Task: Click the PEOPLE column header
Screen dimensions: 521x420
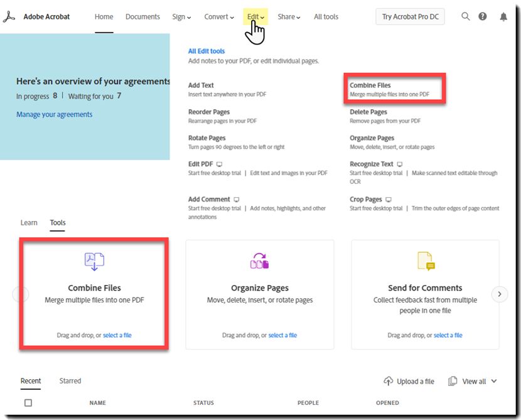Action: coord(308,402)
